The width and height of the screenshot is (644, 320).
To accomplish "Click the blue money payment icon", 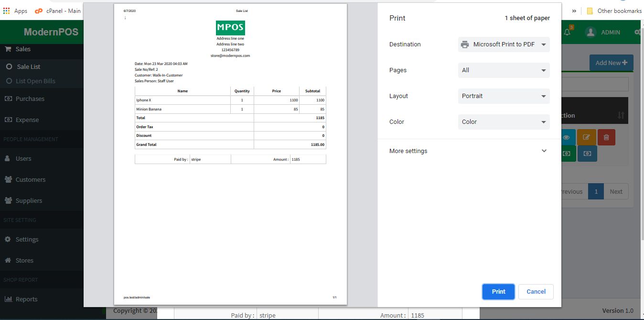I will coord(587,154).
